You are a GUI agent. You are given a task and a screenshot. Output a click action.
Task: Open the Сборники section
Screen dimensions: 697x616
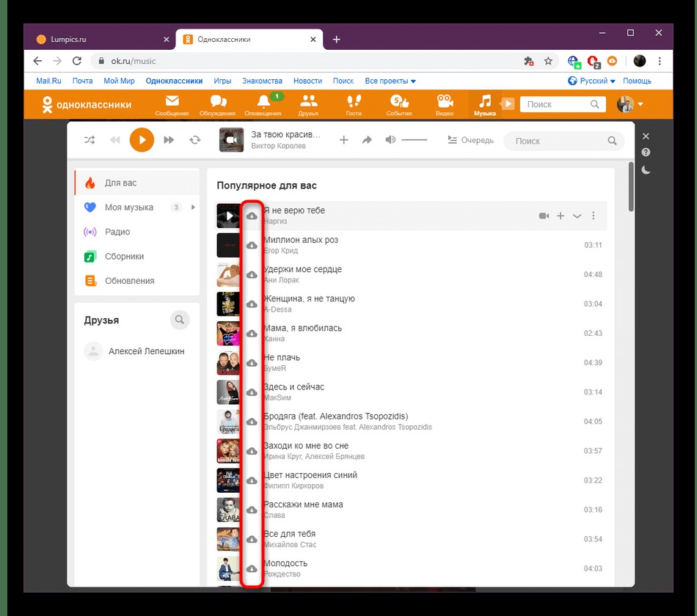137,257
